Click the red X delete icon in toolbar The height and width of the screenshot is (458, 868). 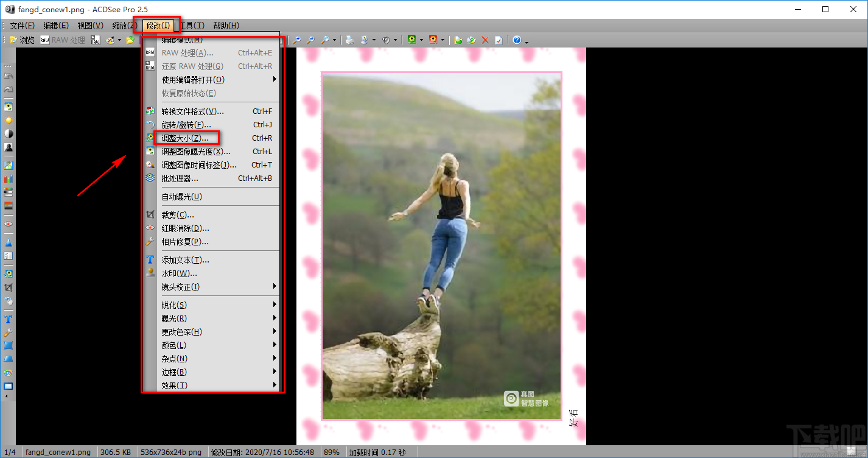(x=485, y=40)
